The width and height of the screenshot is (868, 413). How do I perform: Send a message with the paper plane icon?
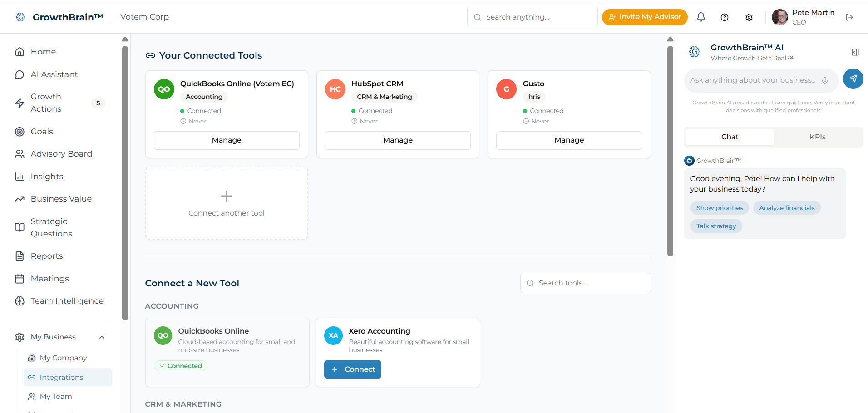853,79
